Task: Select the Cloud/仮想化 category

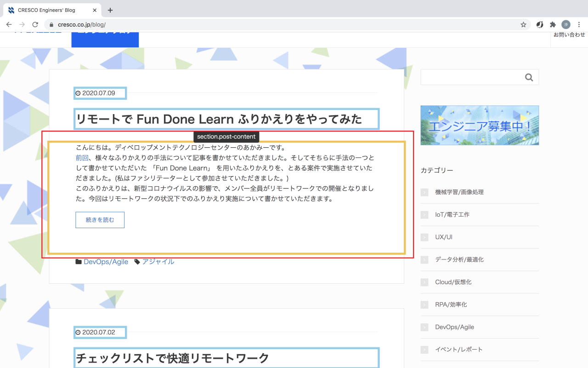Action: click(x=453, y=282)
